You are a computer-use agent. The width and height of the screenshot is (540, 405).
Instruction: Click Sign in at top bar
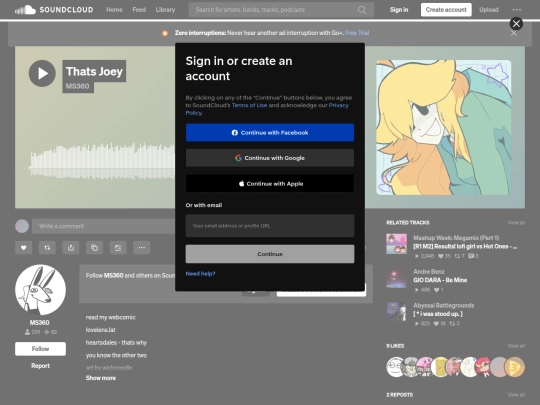pos(399,10)
